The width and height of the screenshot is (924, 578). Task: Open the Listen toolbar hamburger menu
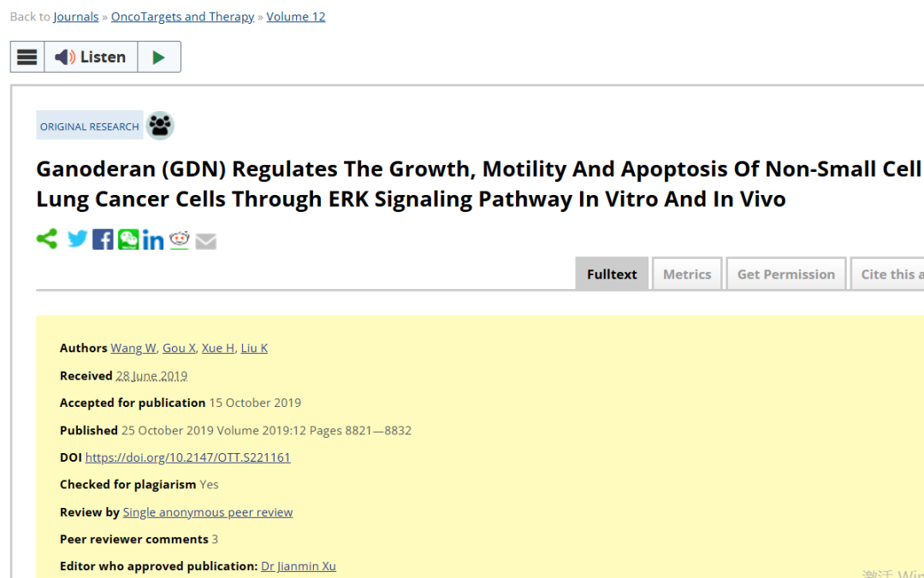pyautogui.click(x=27, y=57)
